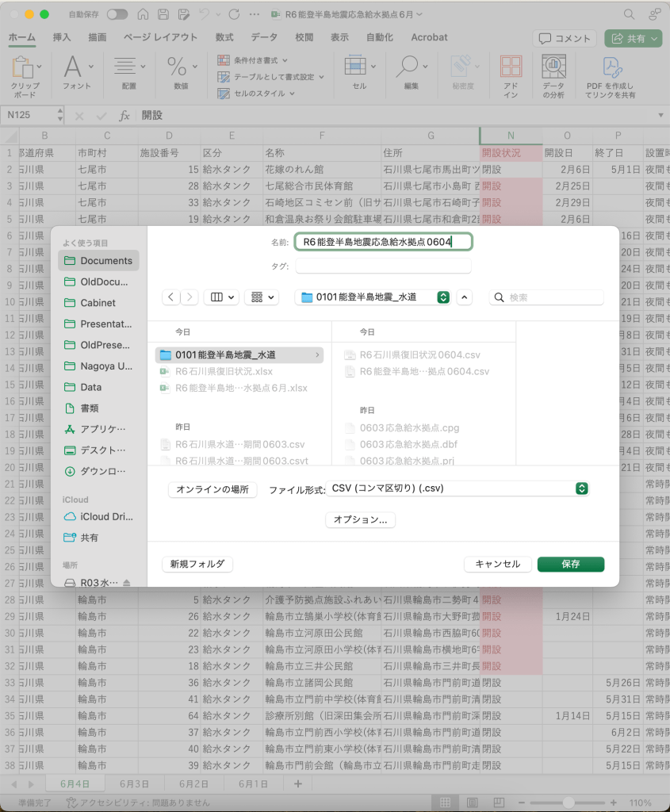Switch to the 6月3日 sheet tab
Image resolution: width=670 pixels, height=812 pixels.
click(x=134, y=783)
